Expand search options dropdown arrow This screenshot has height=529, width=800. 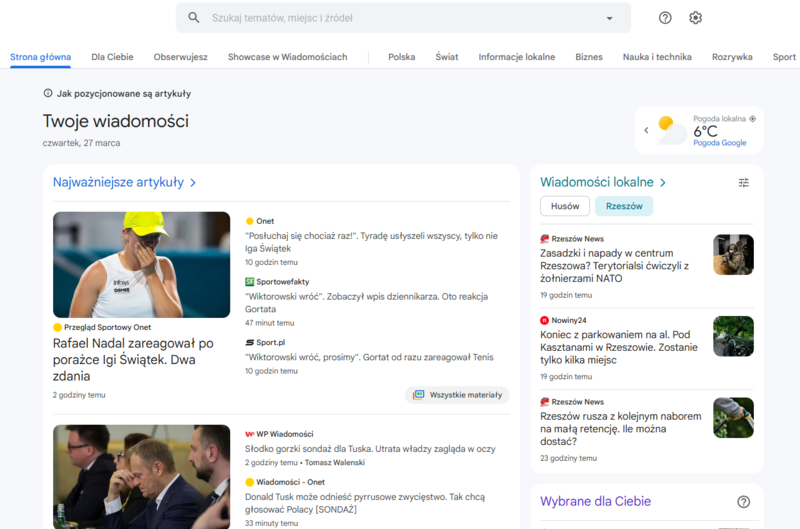(x=609, y=18)
